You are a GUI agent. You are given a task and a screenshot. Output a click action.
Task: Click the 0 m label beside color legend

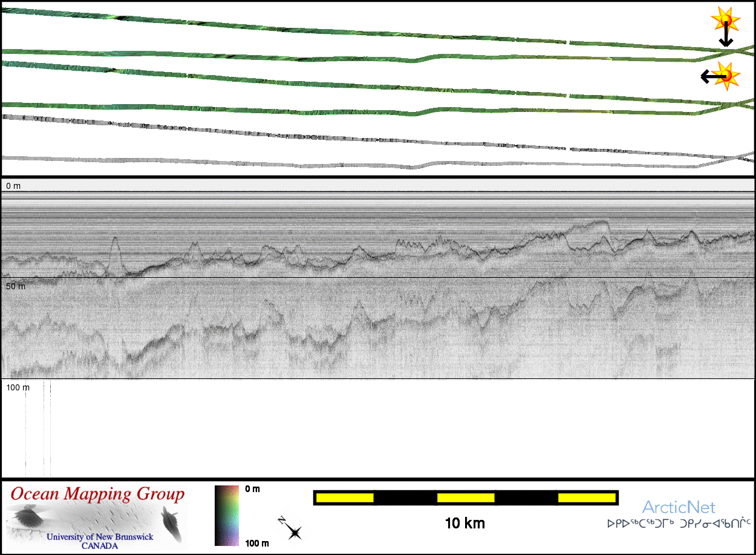point(253,489)
